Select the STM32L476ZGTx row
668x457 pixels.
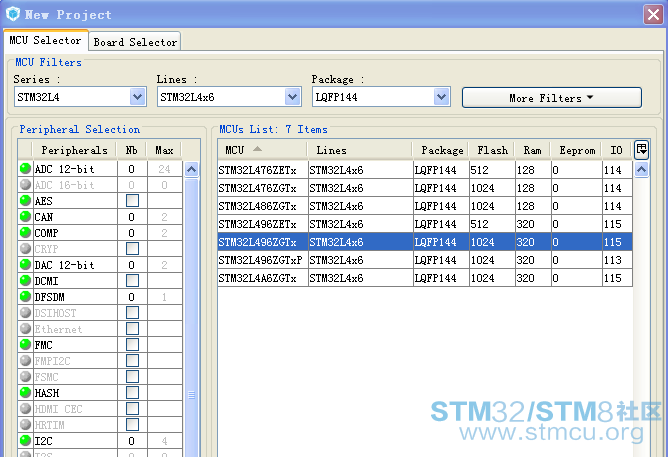point(425,188)
